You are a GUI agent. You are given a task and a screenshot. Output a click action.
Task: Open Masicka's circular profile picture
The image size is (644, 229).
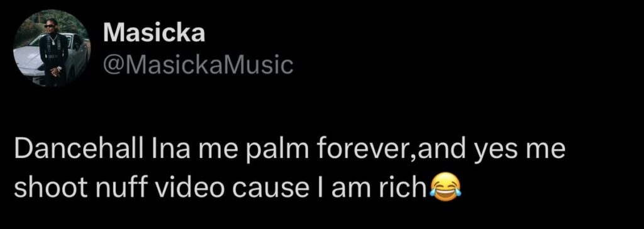[x=51, y=48]
